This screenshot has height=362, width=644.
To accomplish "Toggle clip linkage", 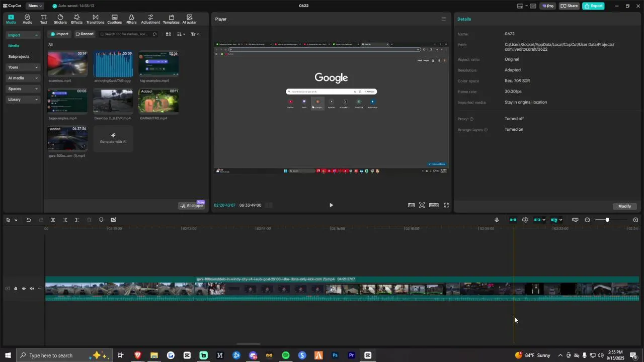I will coord(537,220).
